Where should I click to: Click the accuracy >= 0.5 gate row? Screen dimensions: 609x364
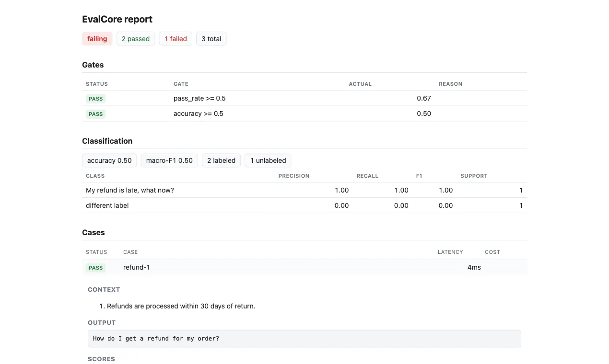tap(304, 114)
